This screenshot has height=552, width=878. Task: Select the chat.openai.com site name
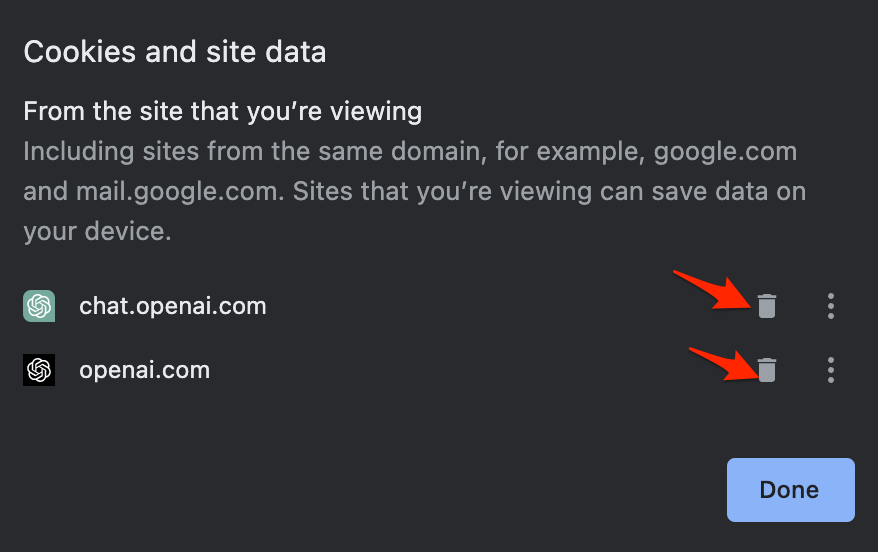click(172, 306)
